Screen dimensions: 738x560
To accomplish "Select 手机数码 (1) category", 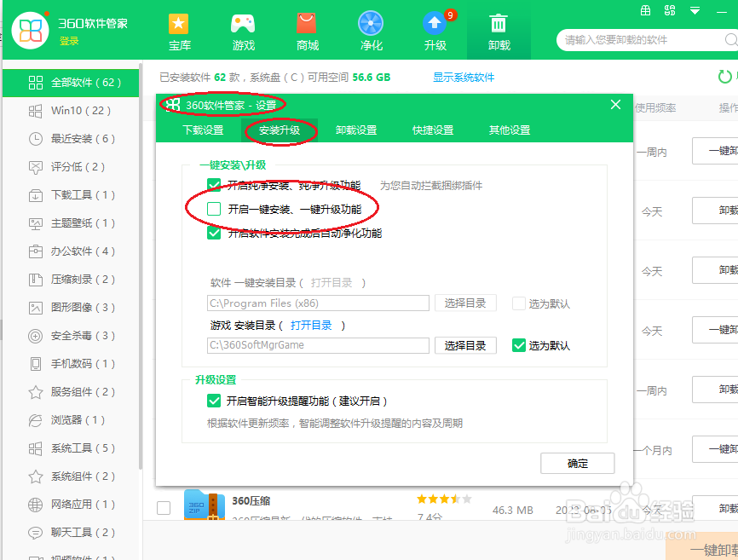I will [71, 364].
